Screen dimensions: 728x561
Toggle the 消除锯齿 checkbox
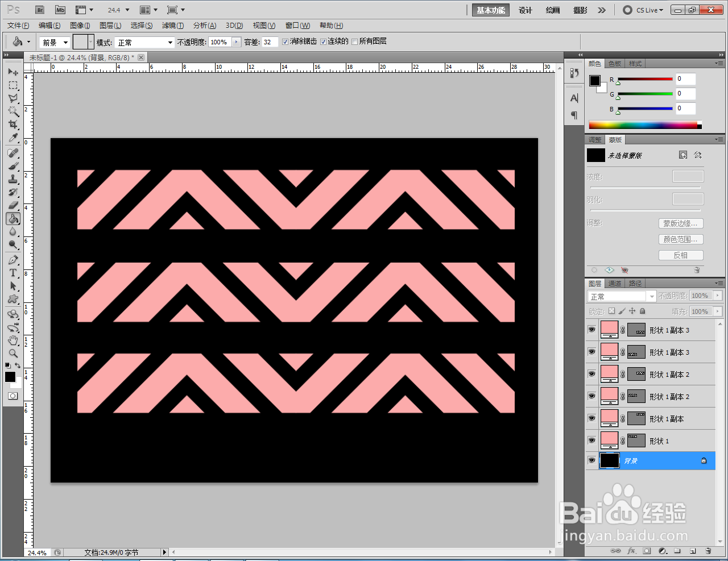[286, 41]
